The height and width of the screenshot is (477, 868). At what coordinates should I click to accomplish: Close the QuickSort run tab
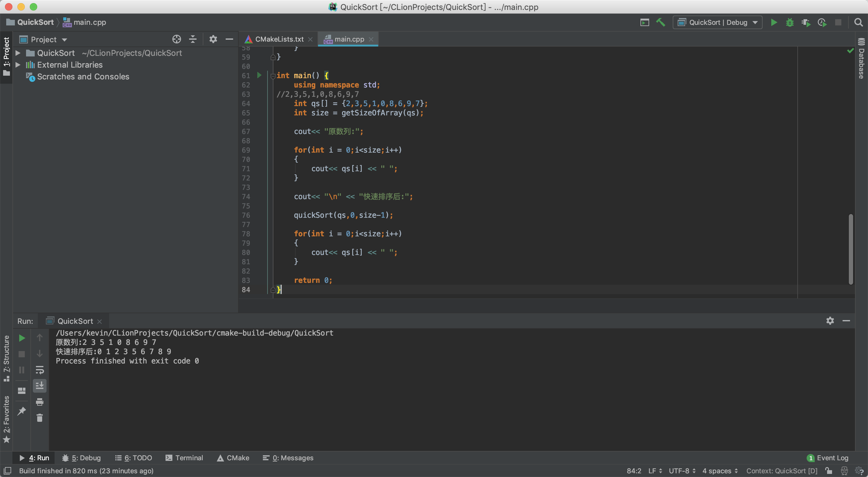point(100,321)
